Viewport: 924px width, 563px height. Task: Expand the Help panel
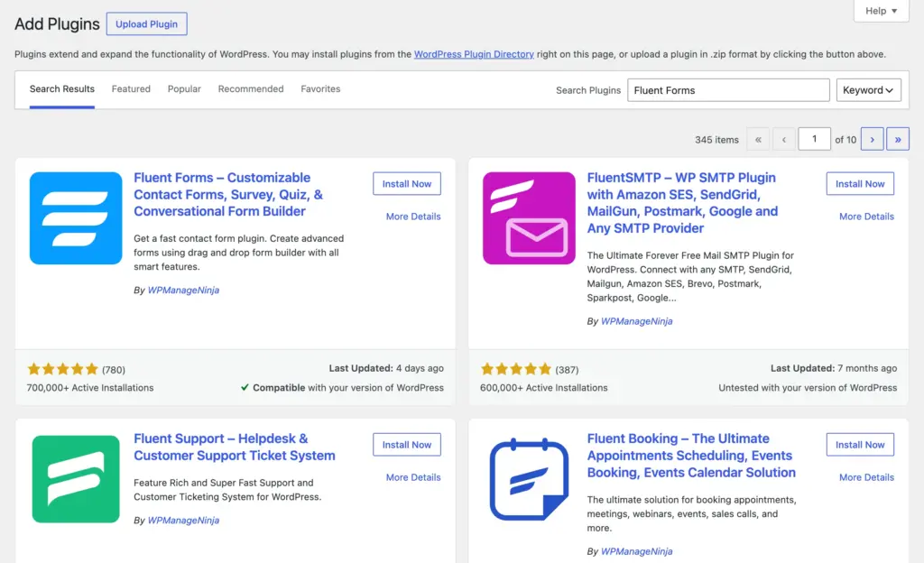pos(881,11)
